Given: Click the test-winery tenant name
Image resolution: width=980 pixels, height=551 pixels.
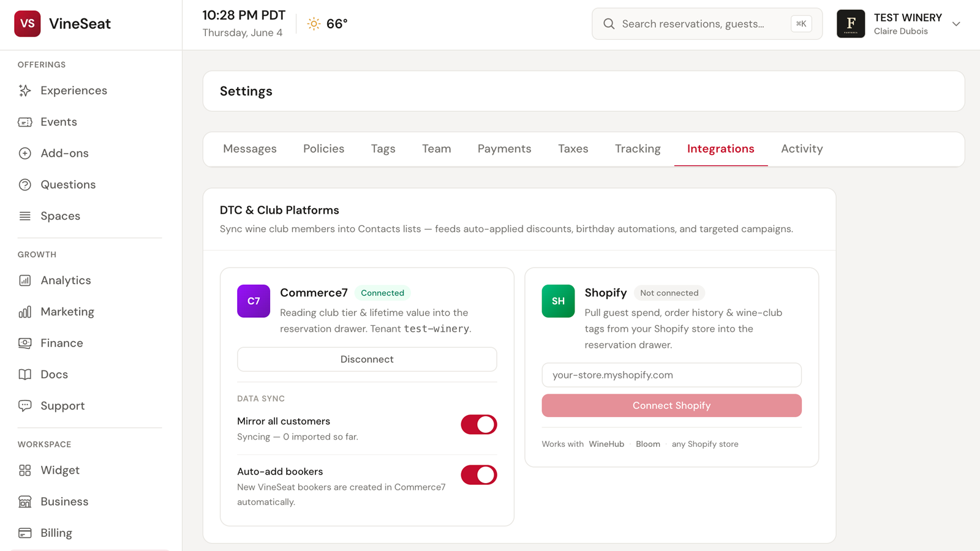Looking at the screenshot, I should [436, 329].
